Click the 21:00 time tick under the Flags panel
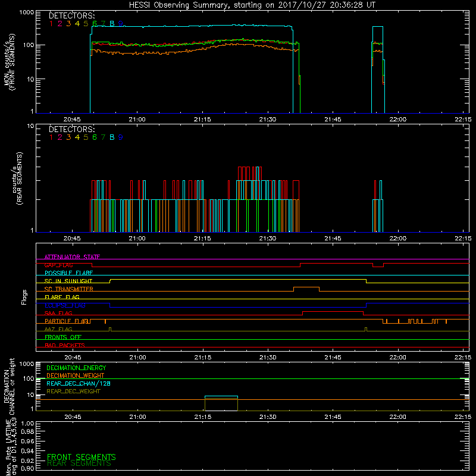The height and width of the screenshot is (476, 476). 138,358
